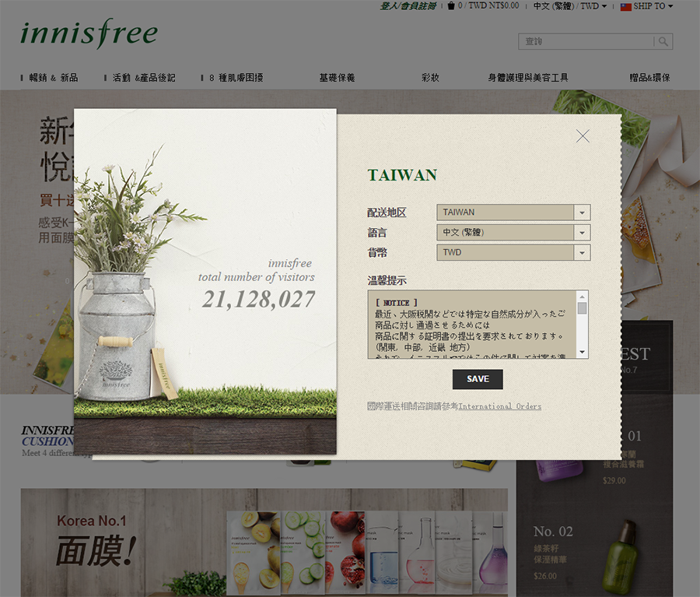The height and width of the screenshot is (597, 700).
Task: Open the language dropdown showing 中文 (繁體)
Action: [513, 233]
